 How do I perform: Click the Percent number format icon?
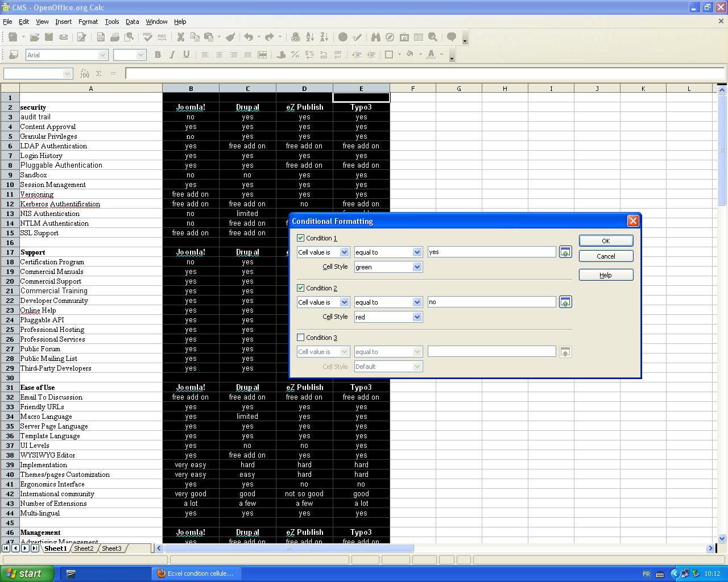[x=295, y=55]
